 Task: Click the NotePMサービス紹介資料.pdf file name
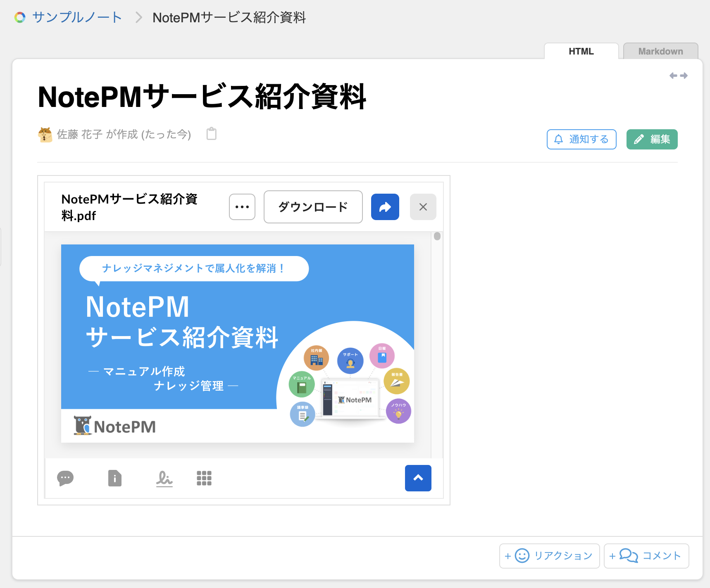[129, 207]
